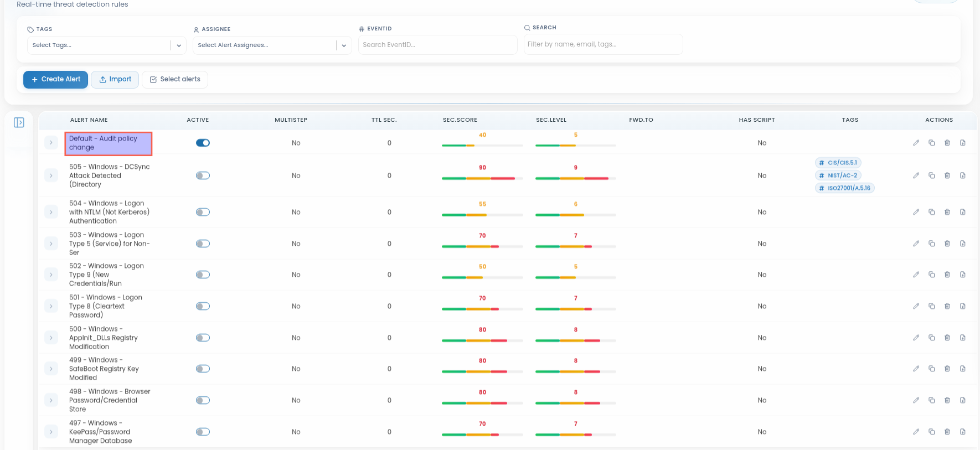Open the sidebar panel toggle icon
Viewport: 980px width, 450px height.
[x=19, y=122]
